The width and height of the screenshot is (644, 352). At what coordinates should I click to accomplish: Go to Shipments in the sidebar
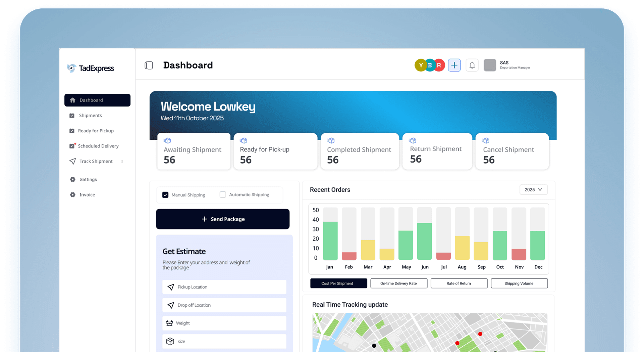[x=90, y=116]
